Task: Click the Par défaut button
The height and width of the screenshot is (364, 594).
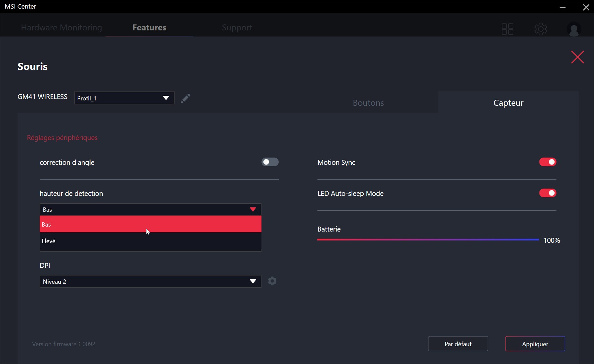Action: [x=458, y=344]
